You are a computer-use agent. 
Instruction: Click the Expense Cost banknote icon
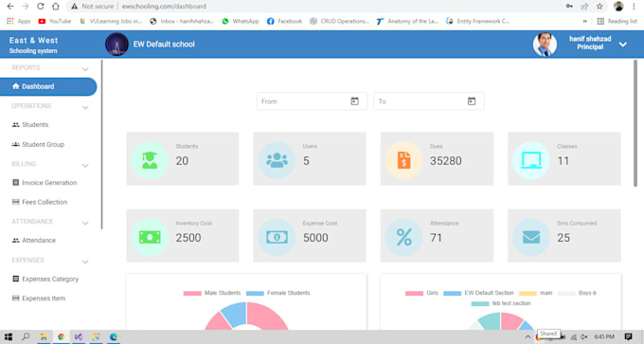click(x=277, y=237)
